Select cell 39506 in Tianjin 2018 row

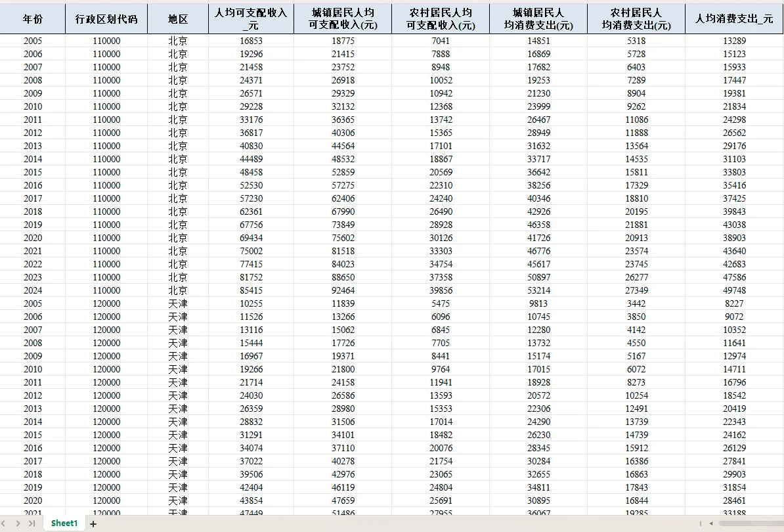tap(251, 474)
